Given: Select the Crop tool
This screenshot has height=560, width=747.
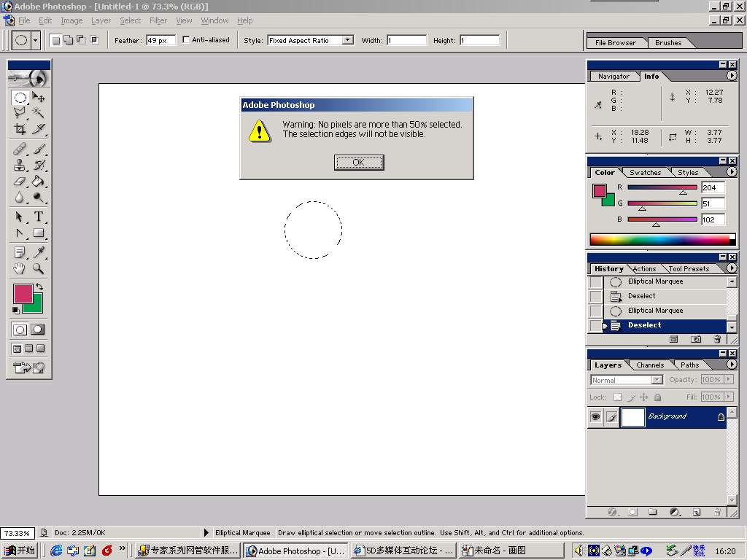Looking at the screenshot, I should 20,128.
